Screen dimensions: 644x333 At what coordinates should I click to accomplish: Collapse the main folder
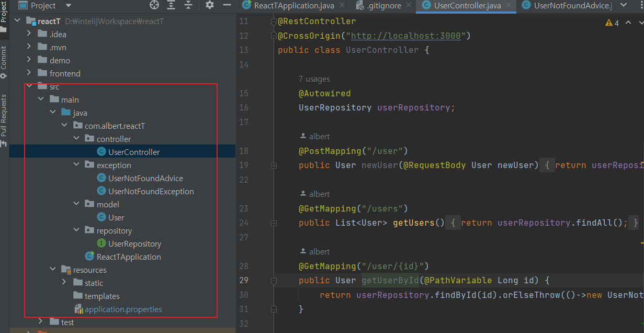coord(41,100)
